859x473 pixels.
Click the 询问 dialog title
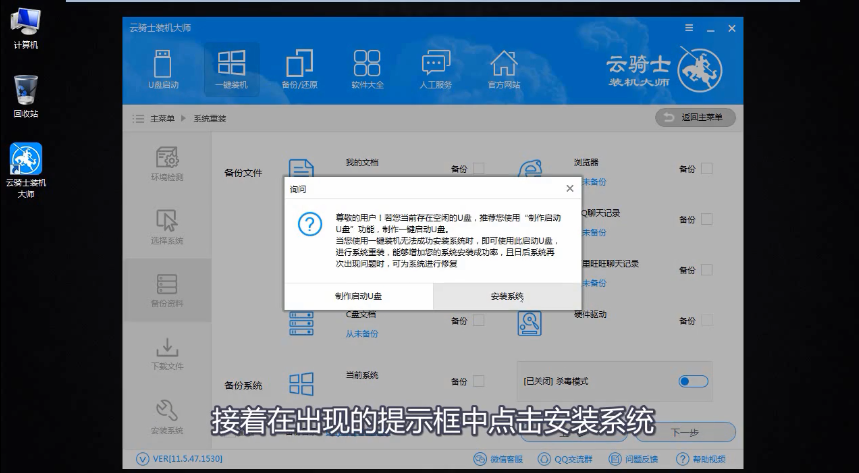tap(298, 189)
